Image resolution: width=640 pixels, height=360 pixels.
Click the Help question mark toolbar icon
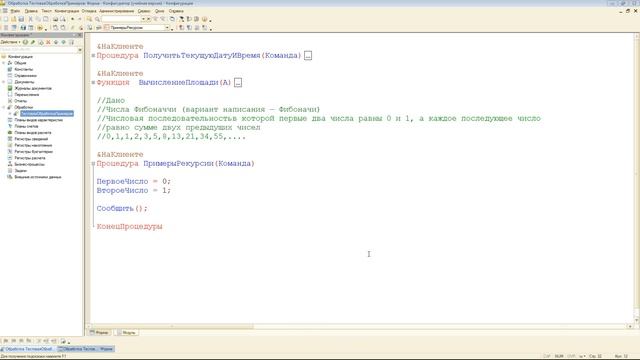point(204,19)
